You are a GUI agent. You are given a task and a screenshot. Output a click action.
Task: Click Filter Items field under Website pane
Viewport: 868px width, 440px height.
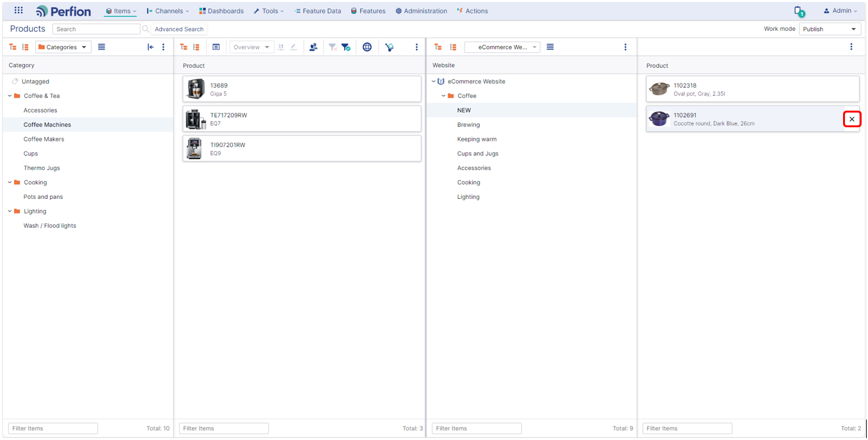pos(477,428)
